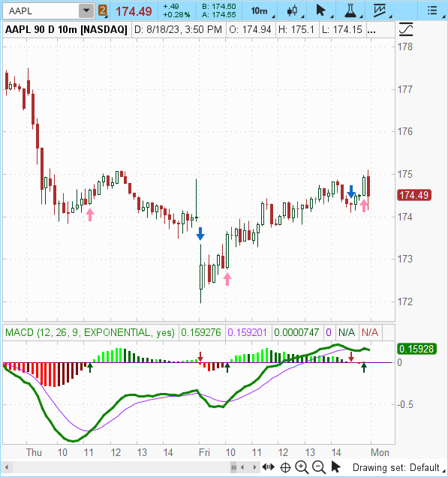Image resolution: width=448 pixels, height=477 pixels.
Task: Click the histogram value 0.0000747
Action: point(296,332)
